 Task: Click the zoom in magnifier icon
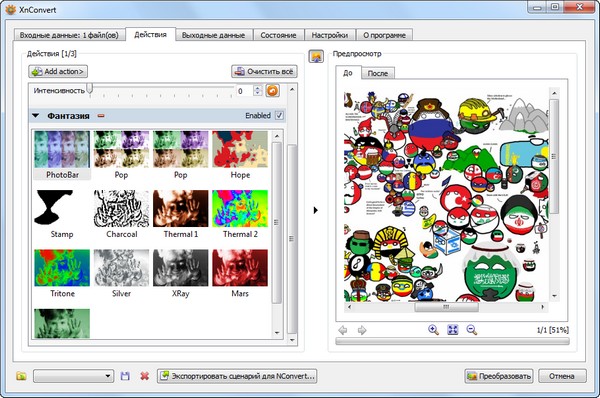[x=433, y=330]
